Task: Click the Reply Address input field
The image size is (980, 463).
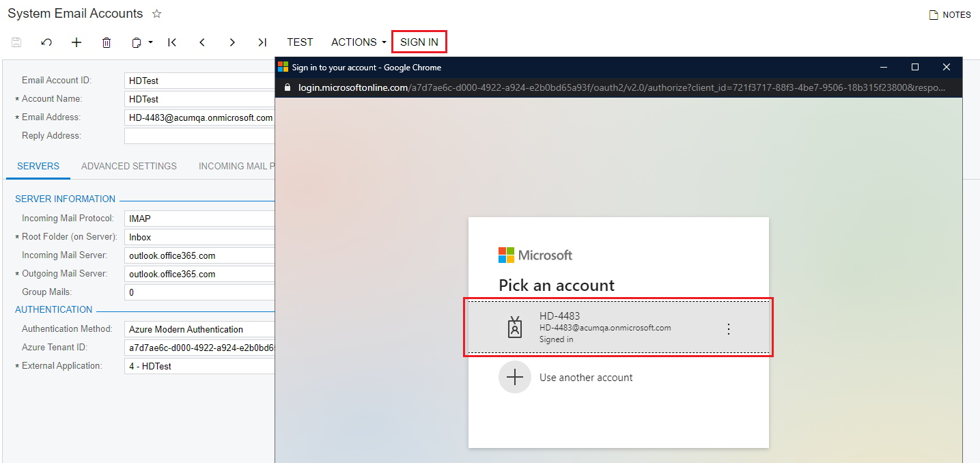Action: point(199,135)
